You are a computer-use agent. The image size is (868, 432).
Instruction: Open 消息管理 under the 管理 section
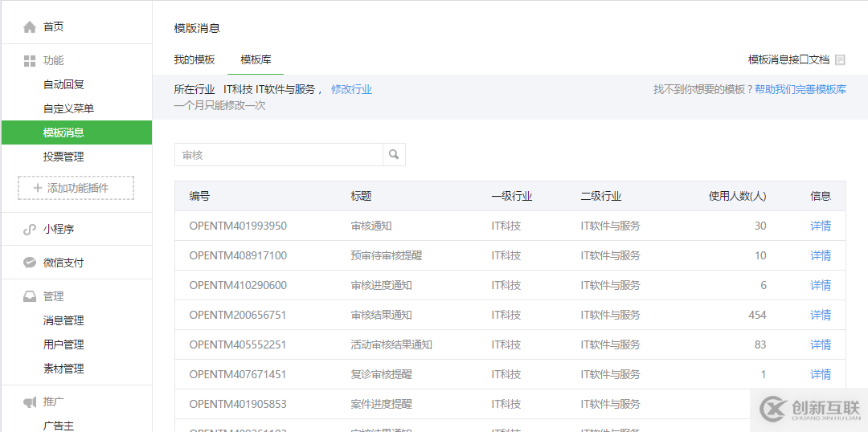63,320
